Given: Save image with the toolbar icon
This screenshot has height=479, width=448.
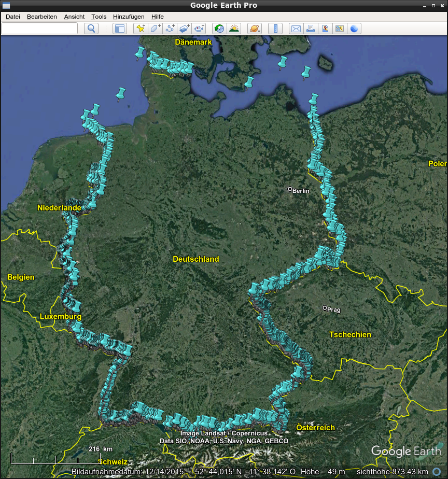Looking at the screenshot, I should click(x=325, y=29).
